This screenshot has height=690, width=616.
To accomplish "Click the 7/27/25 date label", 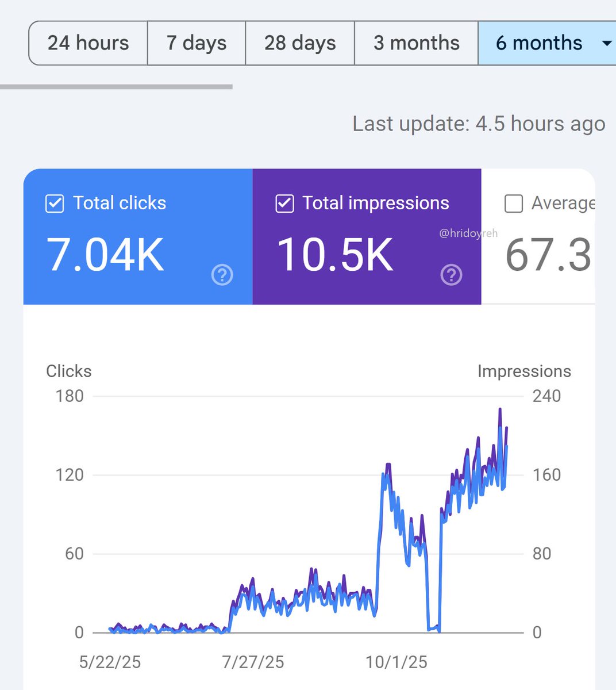I will [x=253, y=662].
